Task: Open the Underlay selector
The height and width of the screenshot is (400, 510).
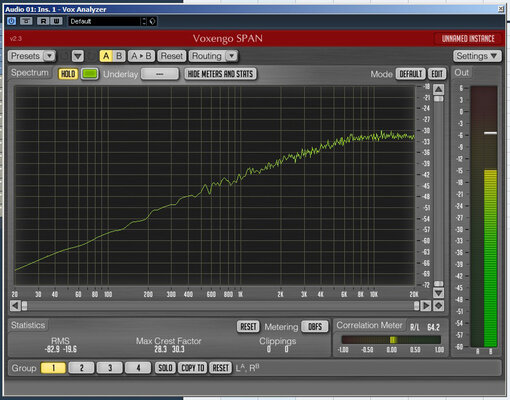Action: pyautogui.click(x=160, y=74)
